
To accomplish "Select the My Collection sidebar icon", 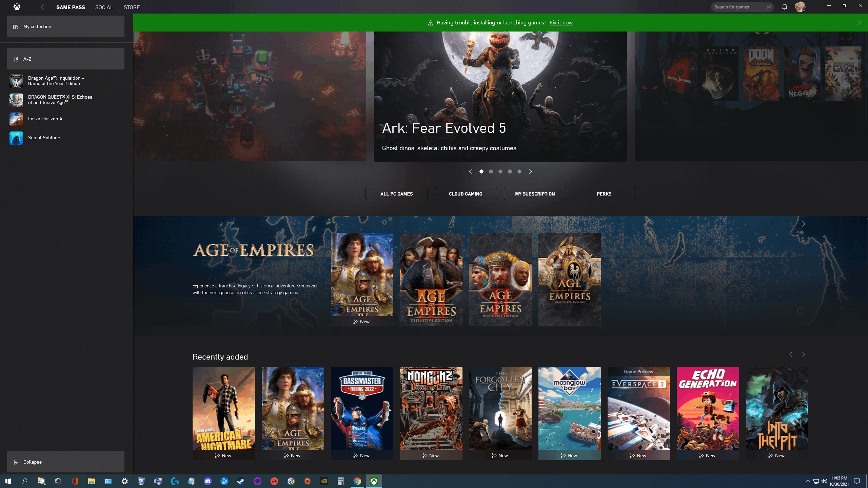I will point(16,26).
